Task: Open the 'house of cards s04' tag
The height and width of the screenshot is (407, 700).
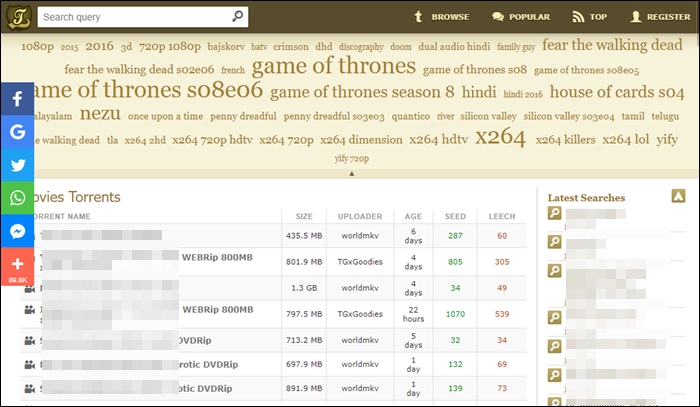Action: pos(617,92)
